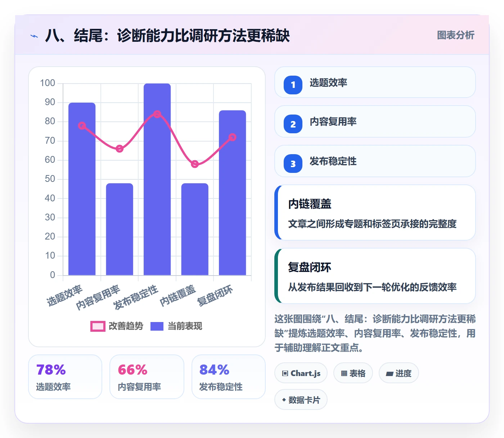The image size is (504, 438).
Task: Open the 图表分析 label in the header
Action: (456, 35)
